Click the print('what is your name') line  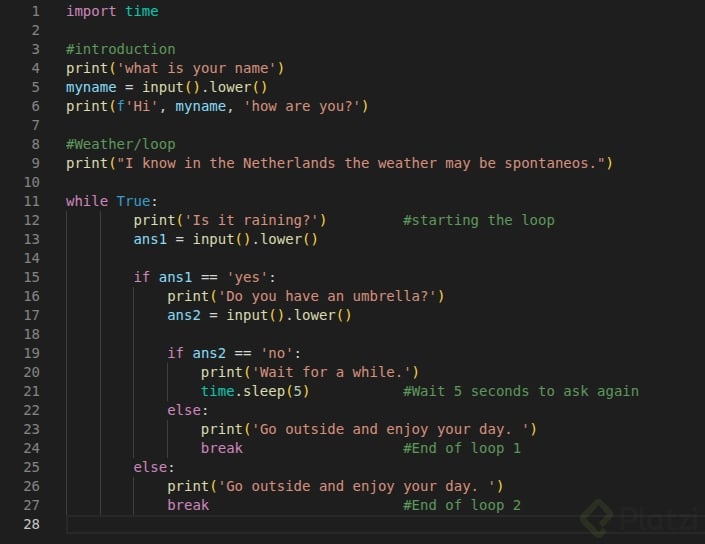175,68
